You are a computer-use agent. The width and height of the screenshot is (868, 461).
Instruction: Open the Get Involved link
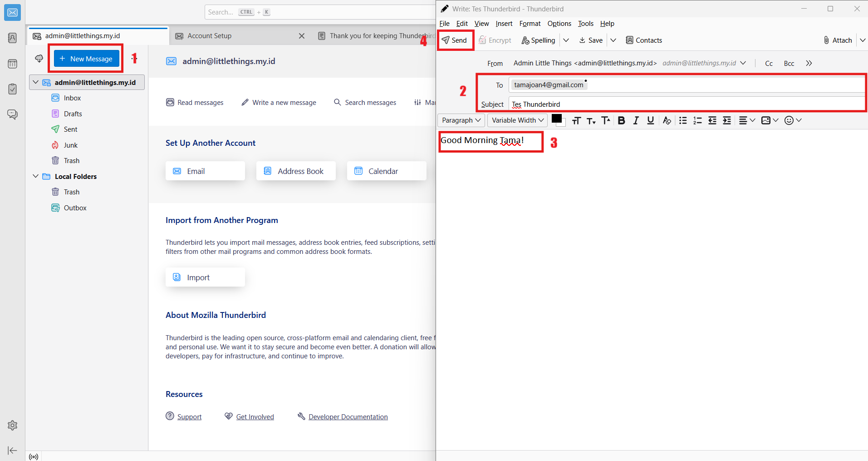255,417
